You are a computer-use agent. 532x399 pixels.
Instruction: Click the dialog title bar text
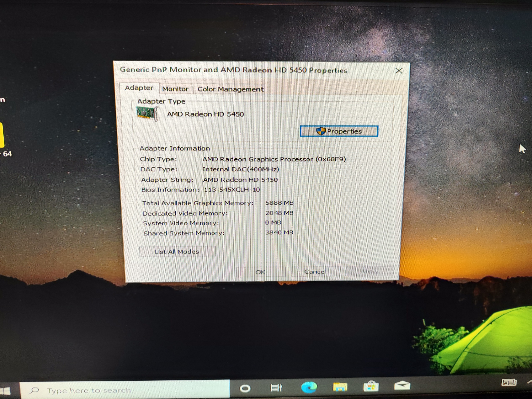coord(233,70)
